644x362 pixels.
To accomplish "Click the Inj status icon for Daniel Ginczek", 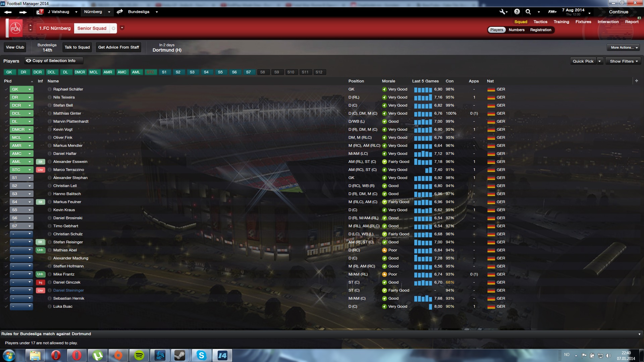I will [40, 282].
